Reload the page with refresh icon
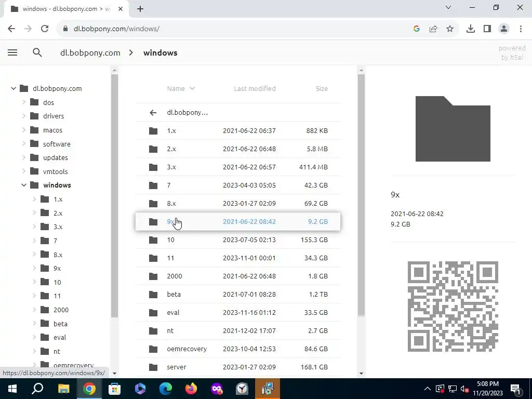 pyautogui.click(x=45, y=29)
